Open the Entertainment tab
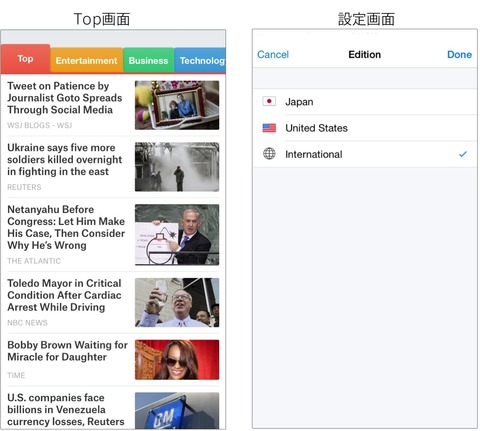 87,61
